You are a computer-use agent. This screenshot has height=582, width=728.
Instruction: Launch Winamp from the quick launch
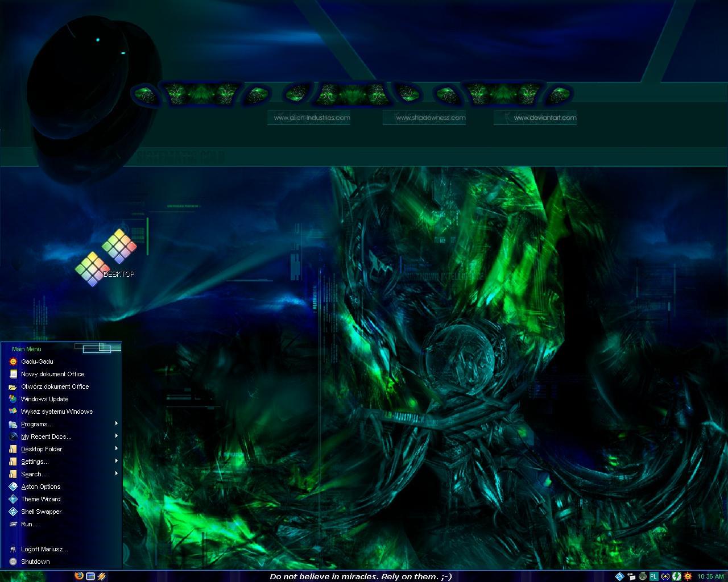[x=102, y=576]
